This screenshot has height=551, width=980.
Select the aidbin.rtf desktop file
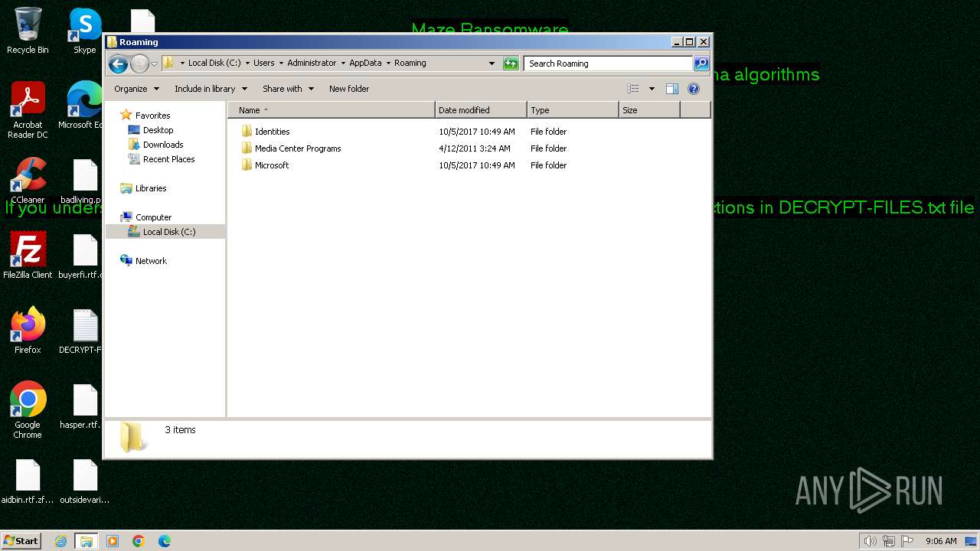pos(28,482)
